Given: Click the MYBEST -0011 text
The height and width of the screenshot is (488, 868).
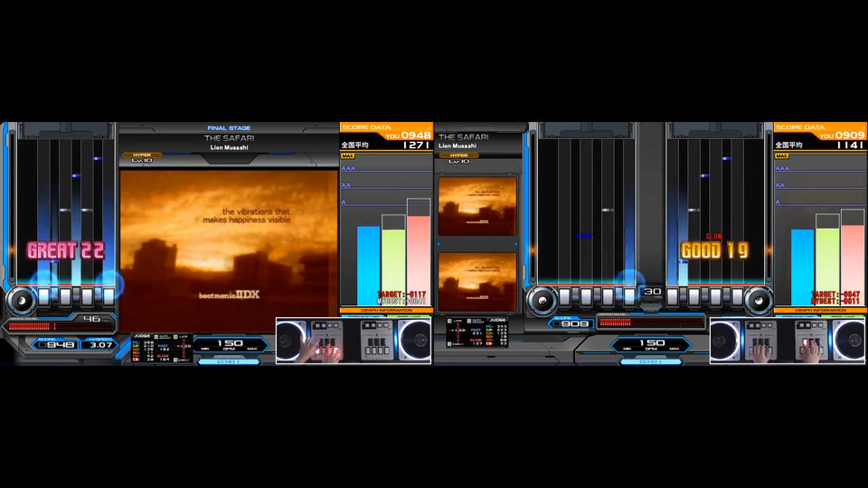Looking at the screenshot, I should (x=835, y=301).
